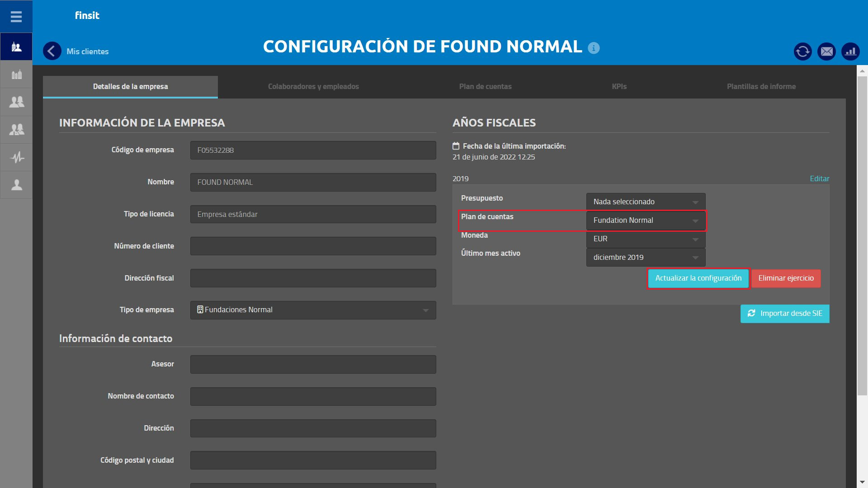Open the single user profile sidebar icon
The width and height of the screenshot is (868, 488).
(16, 185)
